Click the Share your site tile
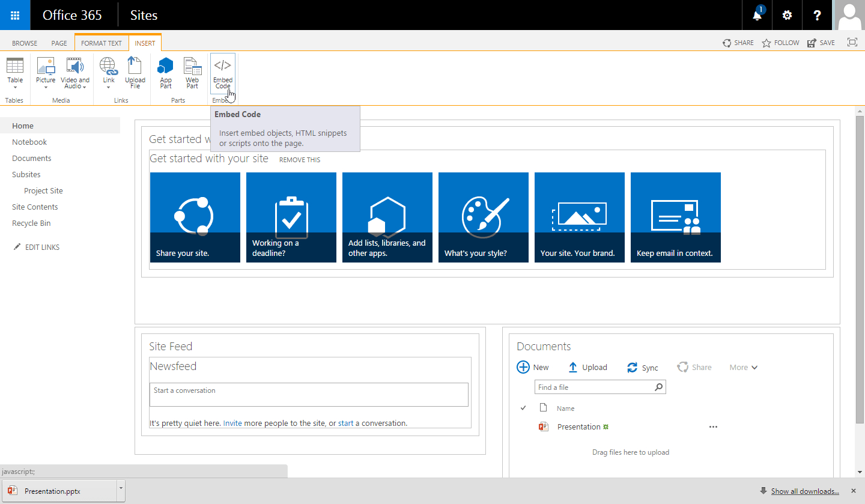Image resolution: width=865 pixels, height=504 pixels. point(195,217)
